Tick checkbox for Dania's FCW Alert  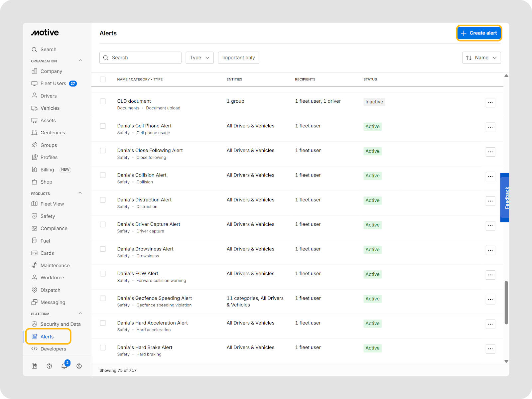click(x=103, y=274)
